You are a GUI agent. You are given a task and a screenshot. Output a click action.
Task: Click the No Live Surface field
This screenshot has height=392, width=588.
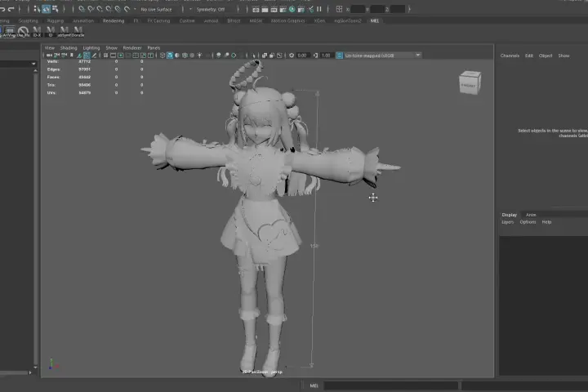(x=156, y=9)
